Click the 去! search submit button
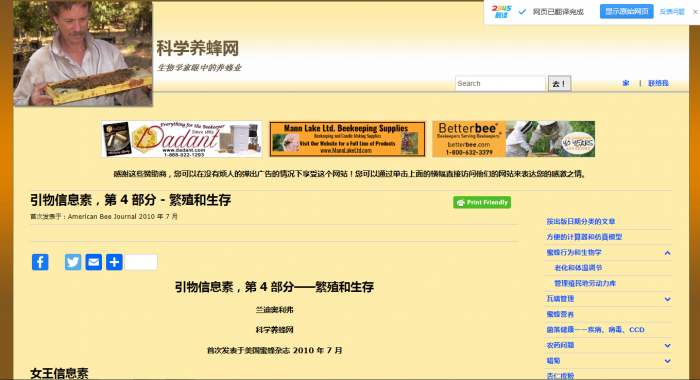 coord(559,84)
